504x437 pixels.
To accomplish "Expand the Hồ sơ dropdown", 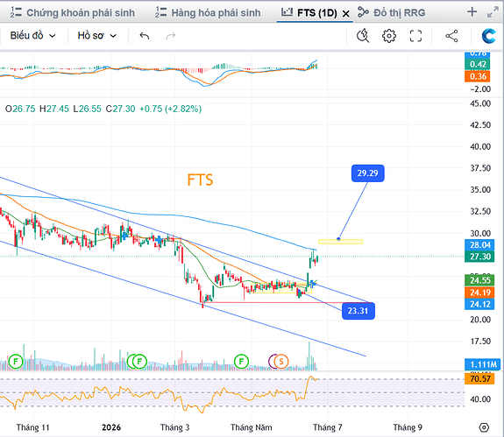I will point(96,36).
